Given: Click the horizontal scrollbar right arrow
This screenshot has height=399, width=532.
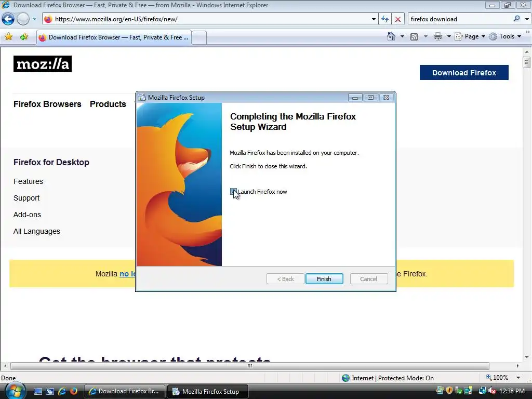Looking at the screenshot, I should [517, 366].
